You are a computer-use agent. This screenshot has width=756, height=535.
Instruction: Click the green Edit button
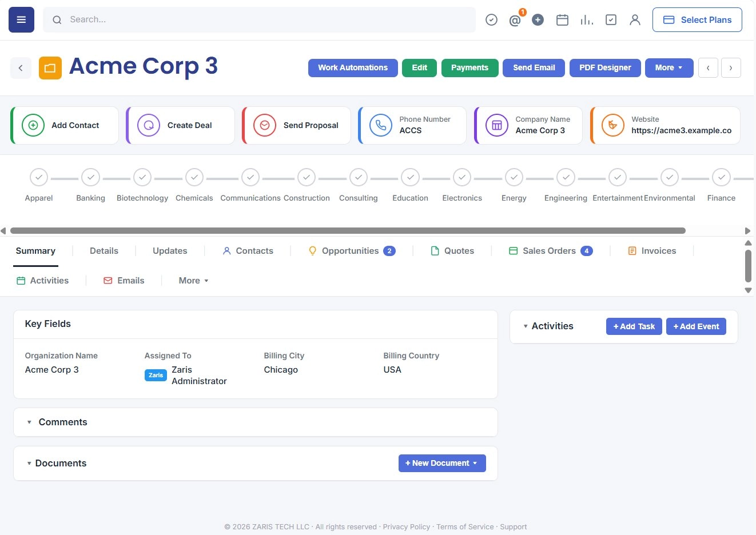420,67
